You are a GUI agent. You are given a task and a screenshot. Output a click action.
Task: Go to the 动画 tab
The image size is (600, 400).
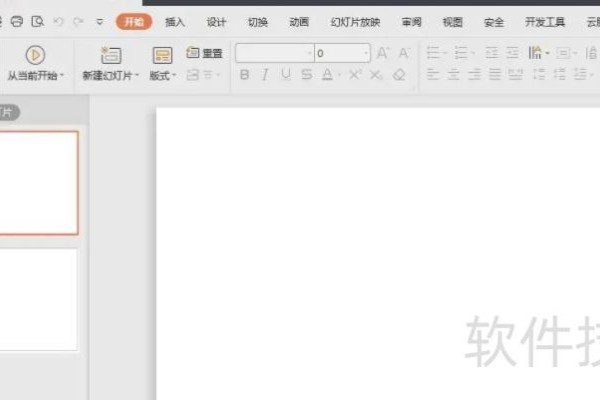point(299,22)
